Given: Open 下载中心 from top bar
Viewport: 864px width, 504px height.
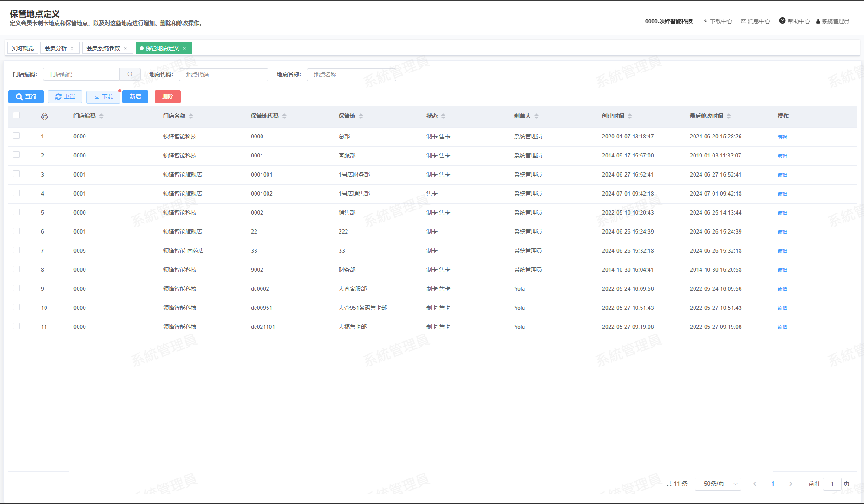Looking at the screenshot, I should pos(717,21).
